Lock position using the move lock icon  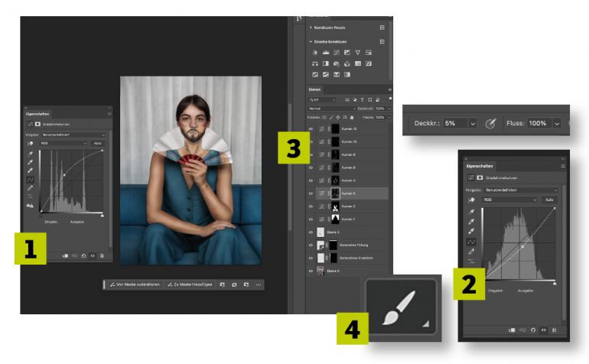(337, 117)
